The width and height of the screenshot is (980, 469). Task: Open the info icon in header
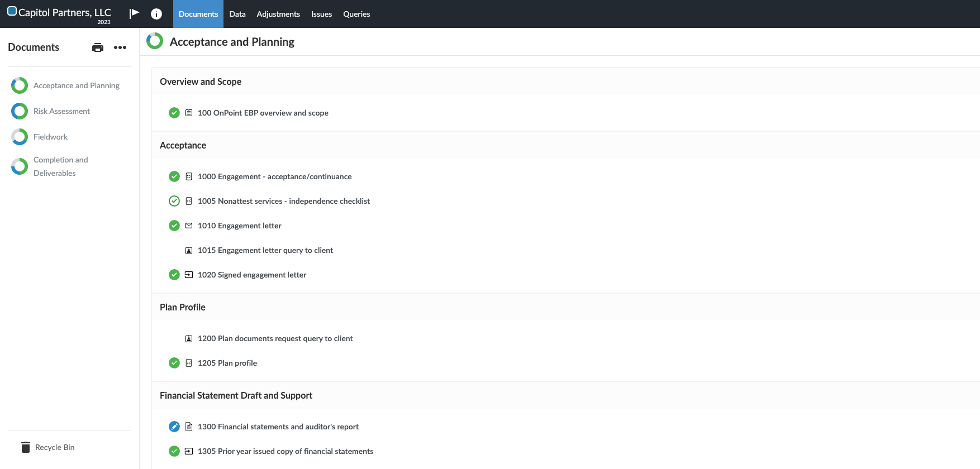coord(156,14)
